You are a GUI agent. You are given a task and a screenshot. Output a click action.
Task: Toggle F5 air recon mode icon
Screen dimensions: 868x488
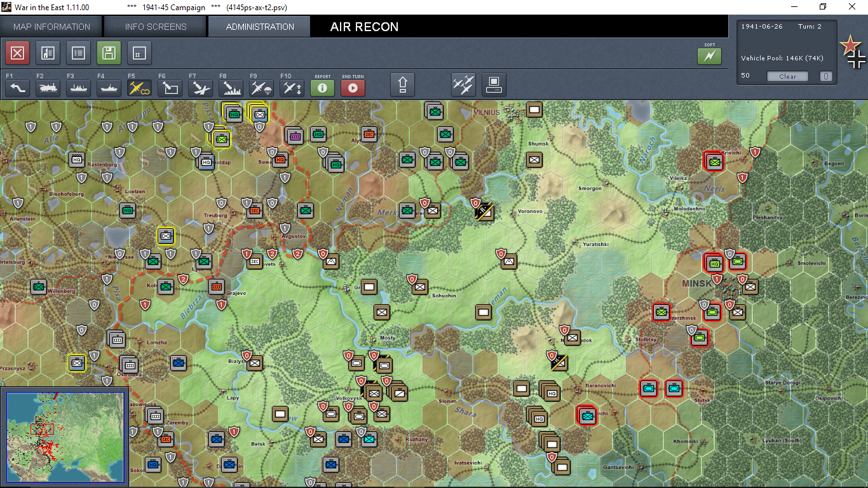tap(139, 88)
